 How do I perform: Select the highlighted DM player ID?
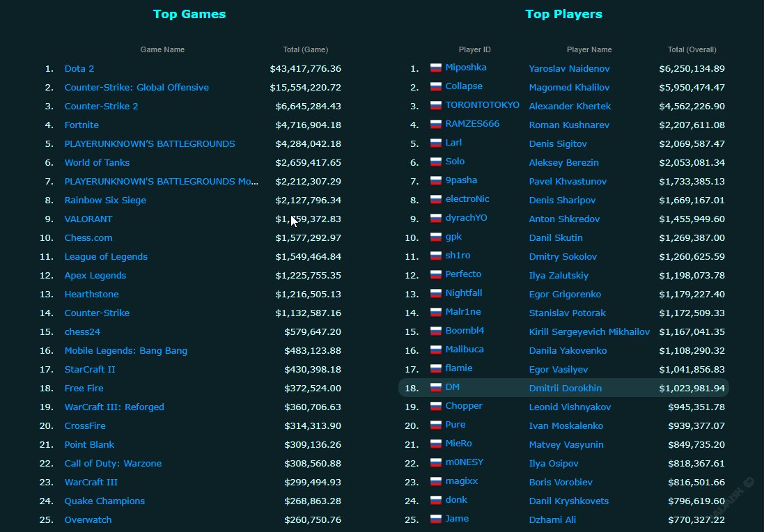click(452, 387)
